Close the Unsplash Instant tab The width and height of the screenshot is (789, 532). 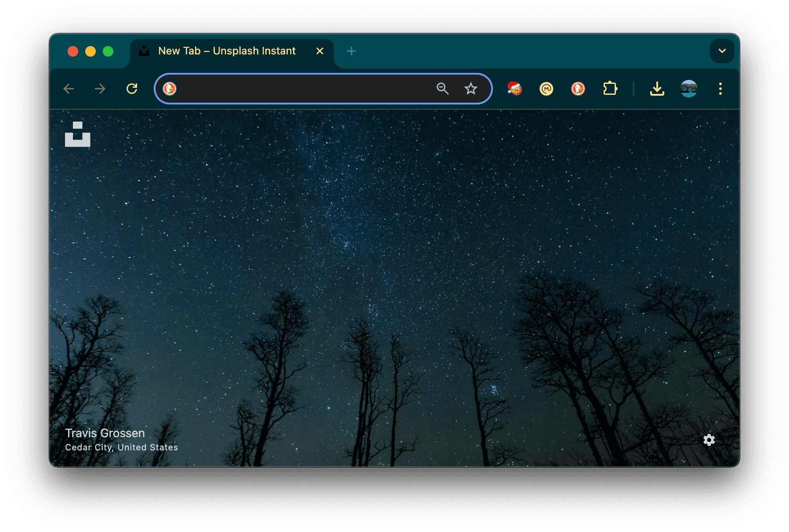point(320,51)
